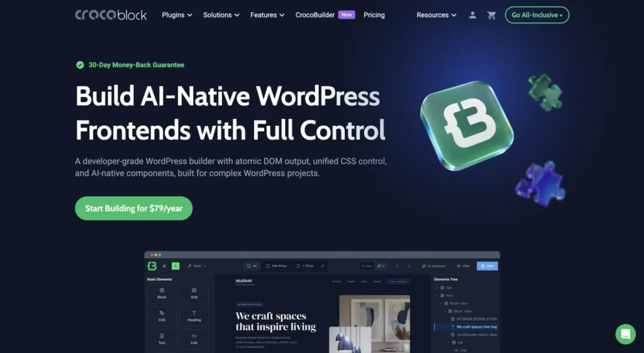Click Services in maison preview nav
The image size is (644, 353).
tap(336, 281)
